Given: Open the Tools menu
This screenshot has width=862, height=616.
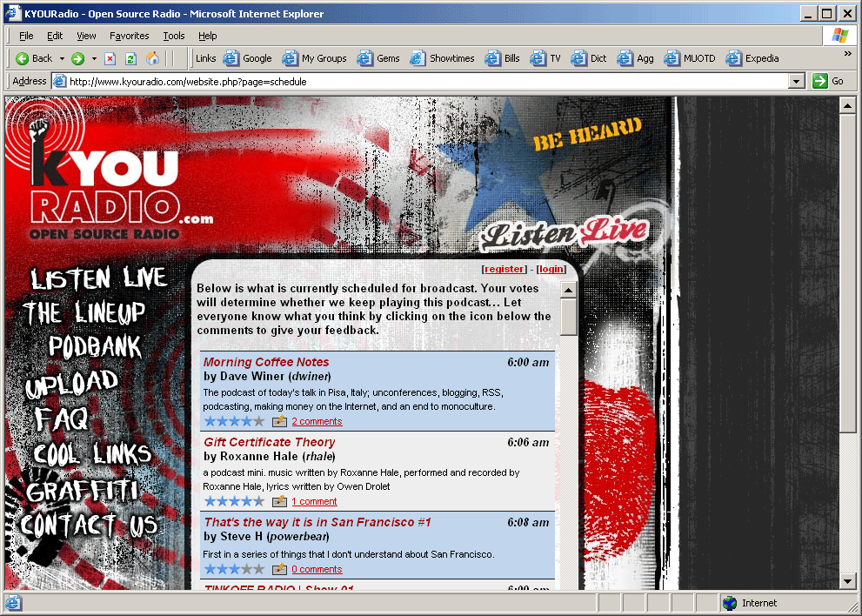Looking at the screenshot, I should pyautogui.click(x=174, y=36).
